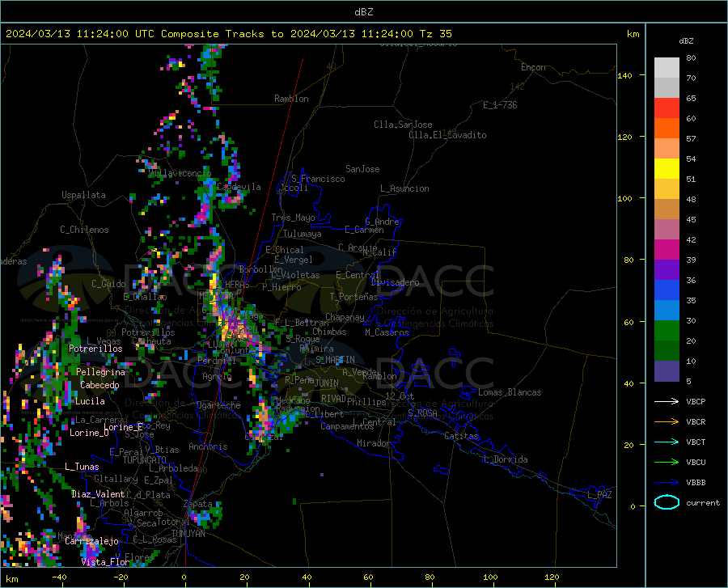This screenshot has height=588, width=728.
Task: Click the orange VBCR arrow legend icon
Action: tap(667, 422)
